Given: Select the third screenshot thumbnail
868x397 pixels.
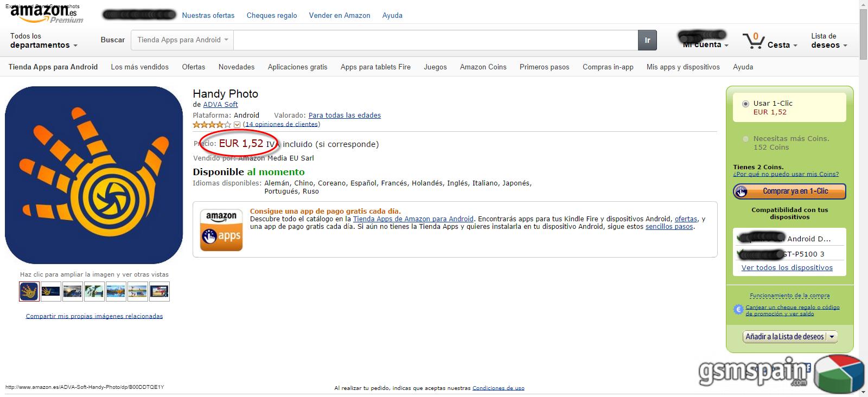Looking at the screenshot, I should (x=73, y=291).
